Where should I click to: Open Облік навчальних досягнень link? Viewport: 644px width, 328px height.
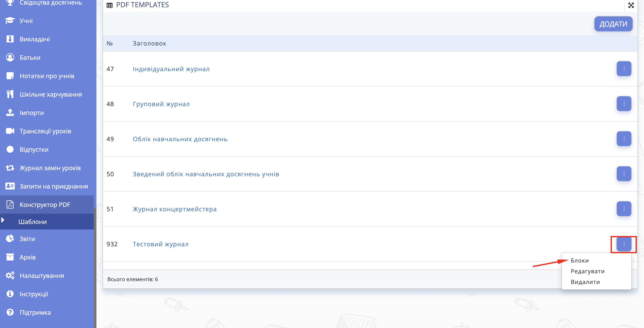pos(180,139)
